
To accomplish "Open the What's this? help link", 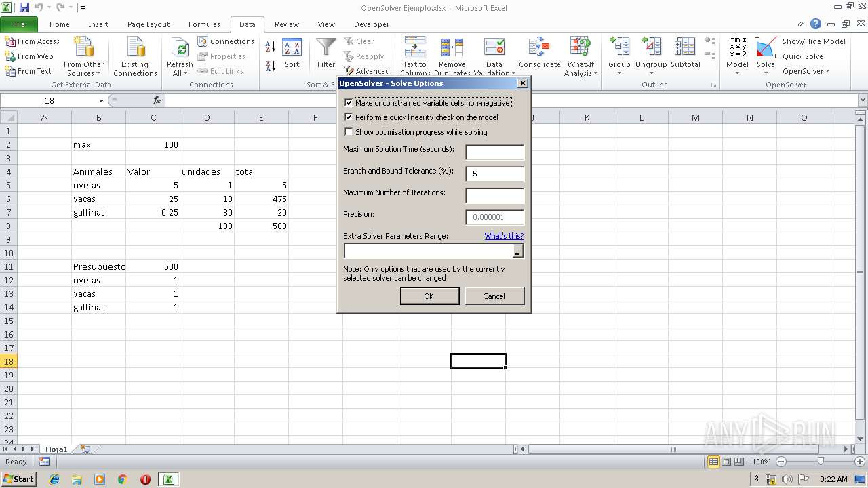I will 504,236.
